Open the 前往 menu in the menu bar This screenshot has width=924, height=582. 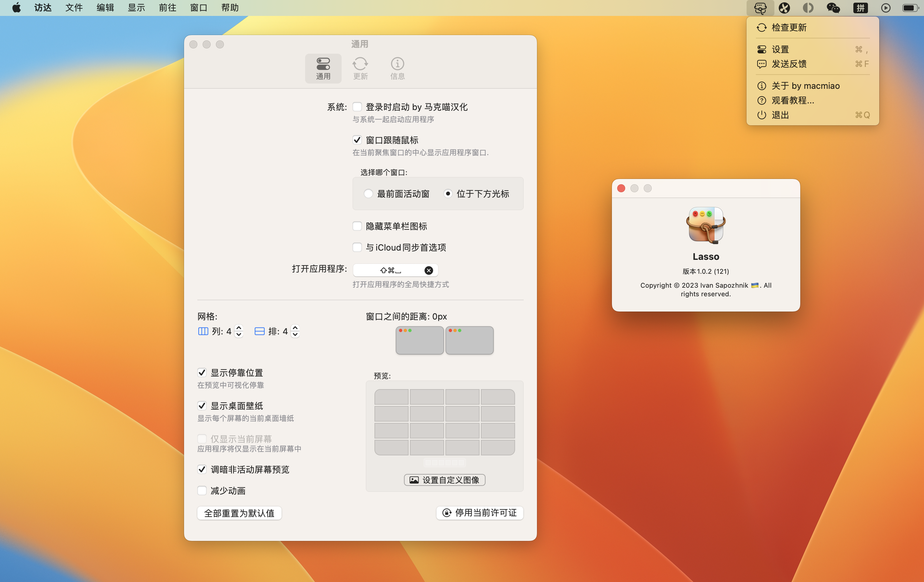(167, 8)
